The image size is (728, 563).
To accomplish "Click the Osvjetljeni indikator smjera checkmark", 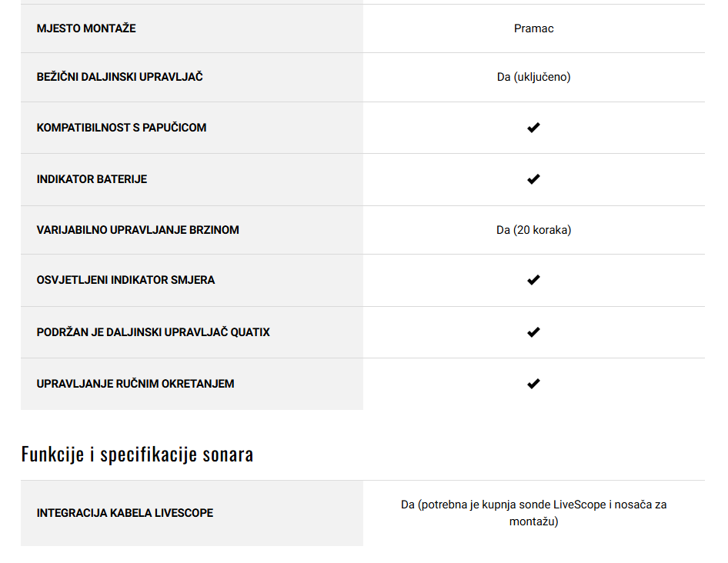I will [533, 279].
